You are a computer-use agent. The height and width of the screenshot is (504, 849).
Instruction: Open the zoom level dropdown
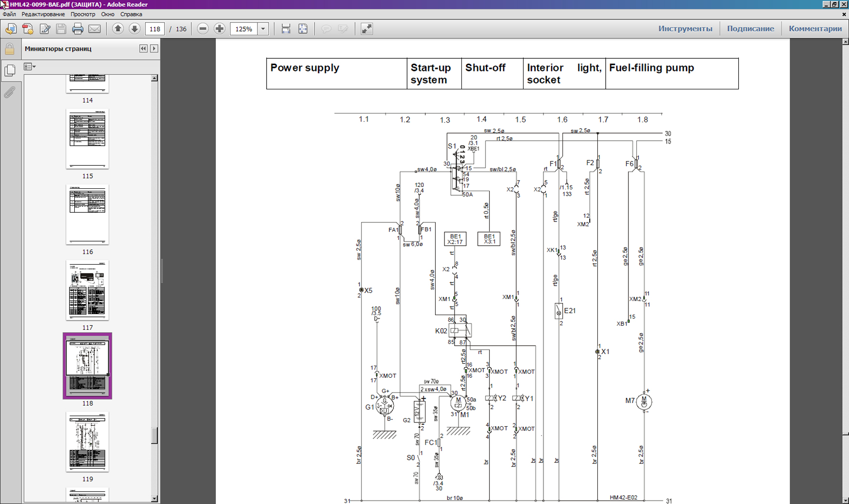coord(263,29)
